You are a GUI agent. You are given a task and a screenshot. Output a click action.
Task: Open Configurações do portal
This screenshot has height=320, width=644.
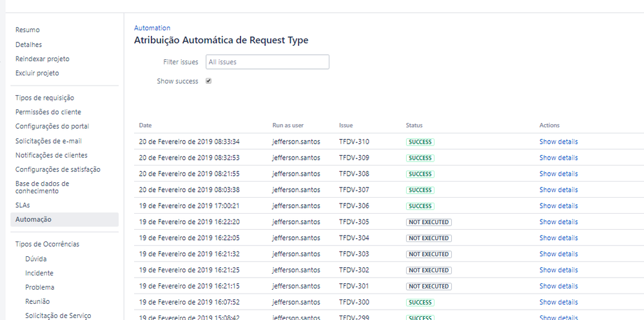pos(52,126)
